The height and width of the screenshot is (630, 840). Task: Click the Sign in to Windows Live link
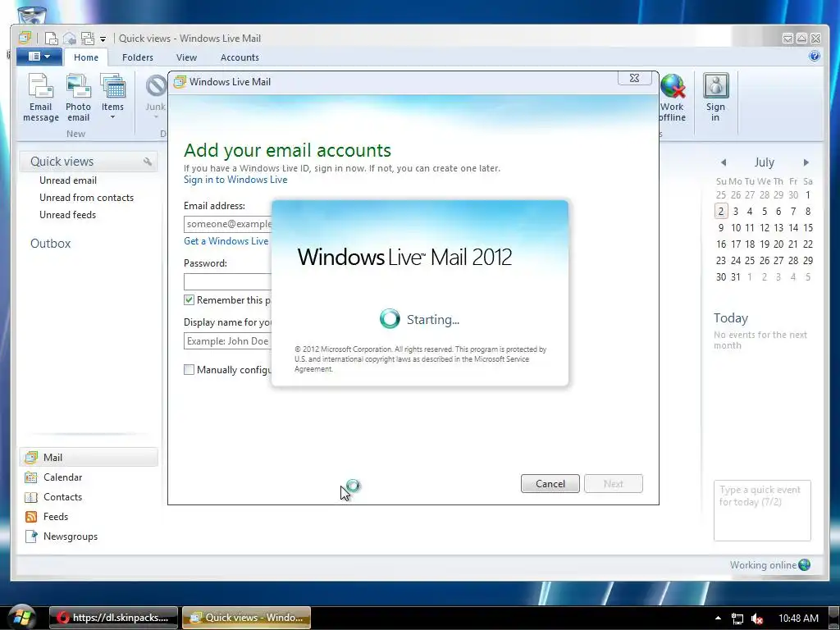235,180
